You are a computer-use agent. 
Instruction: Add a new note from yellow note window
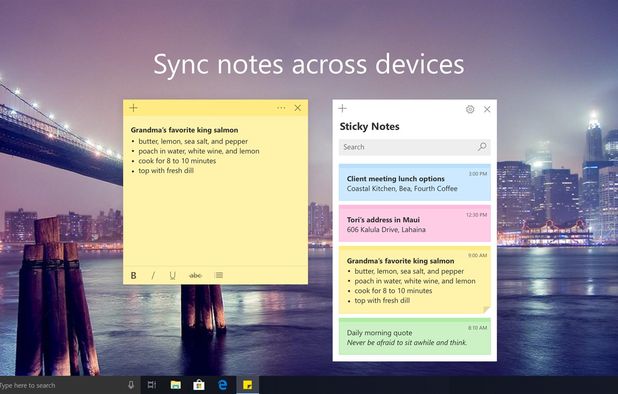coord(134,108)
